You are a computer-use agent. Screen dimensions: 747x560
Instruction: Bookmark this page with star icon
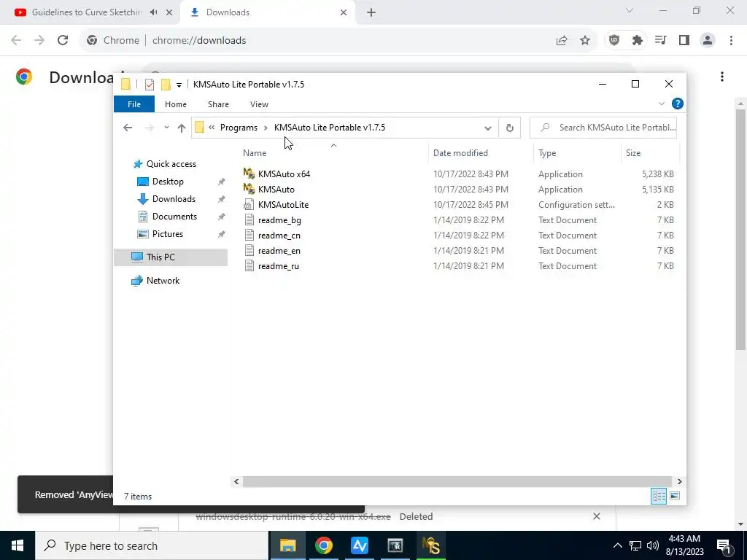point(584,41)
